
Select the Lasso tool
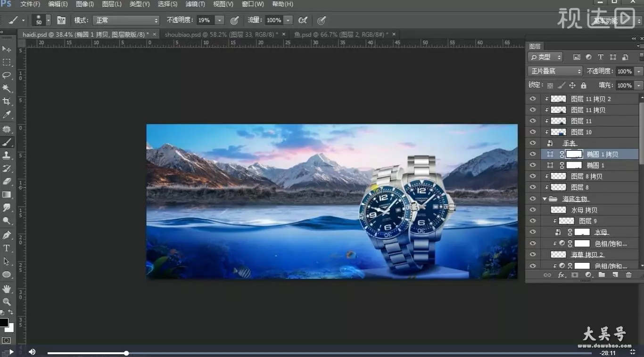[x=7, y=75]
